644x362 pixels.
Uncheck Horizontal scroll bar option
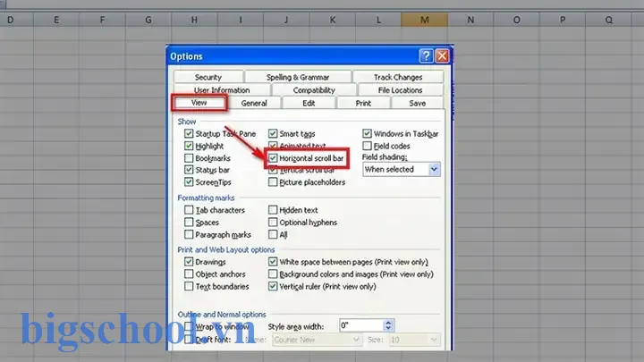tap(273, 158)
